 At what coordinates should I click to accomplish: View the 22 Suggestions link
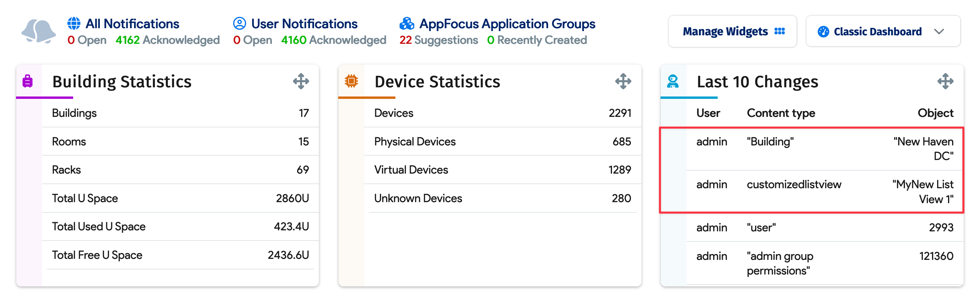coord(438,40)
